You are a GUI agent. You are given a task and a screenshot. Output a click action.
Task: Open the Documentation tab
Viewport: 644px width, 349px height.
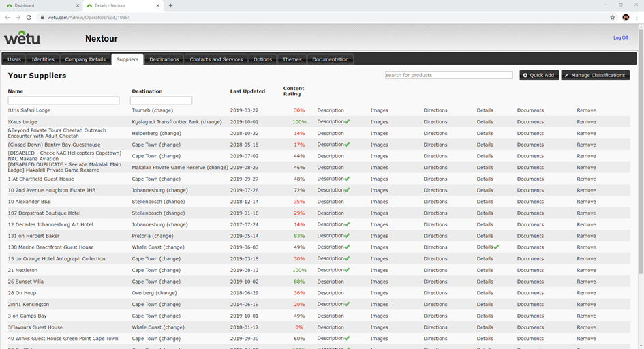click(331, 59)
